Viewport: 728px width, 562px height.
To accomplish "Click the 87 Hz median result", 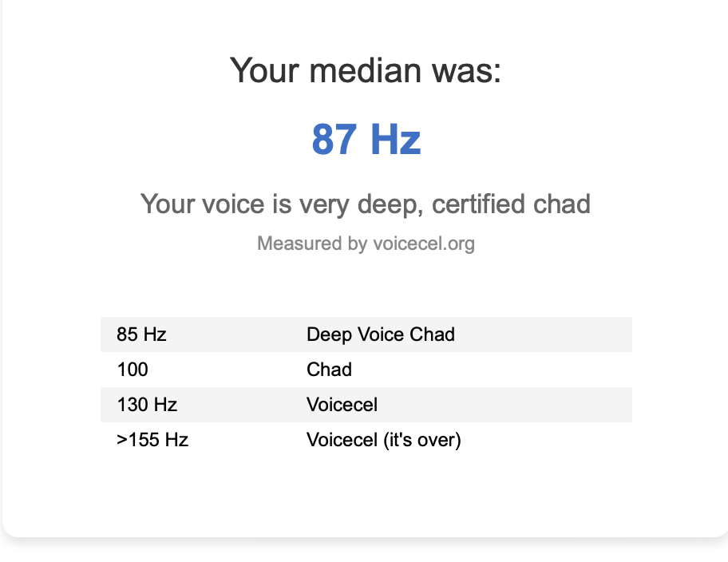I will [x=366, y=140].
